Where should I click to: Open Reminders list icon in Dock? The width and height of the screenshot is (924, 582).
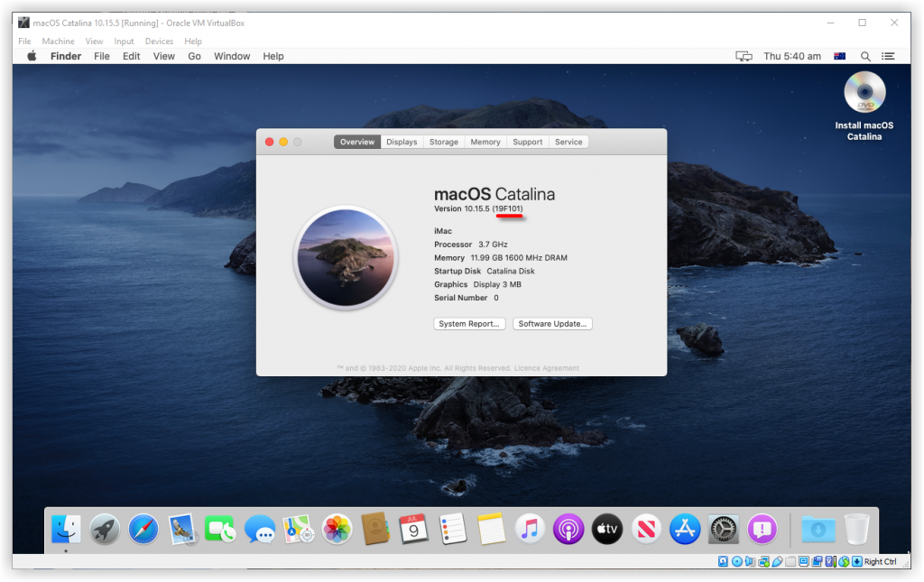pos(453,529)
